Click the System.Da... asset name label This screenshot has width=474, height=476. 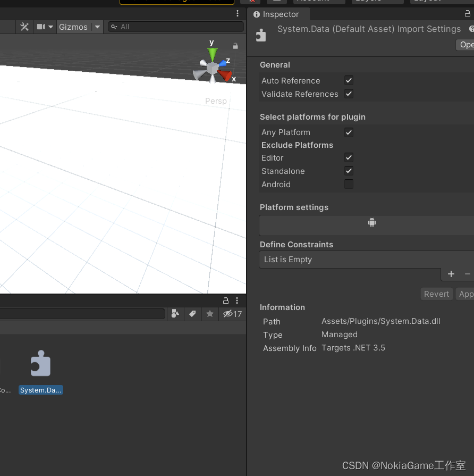point(40,390)
